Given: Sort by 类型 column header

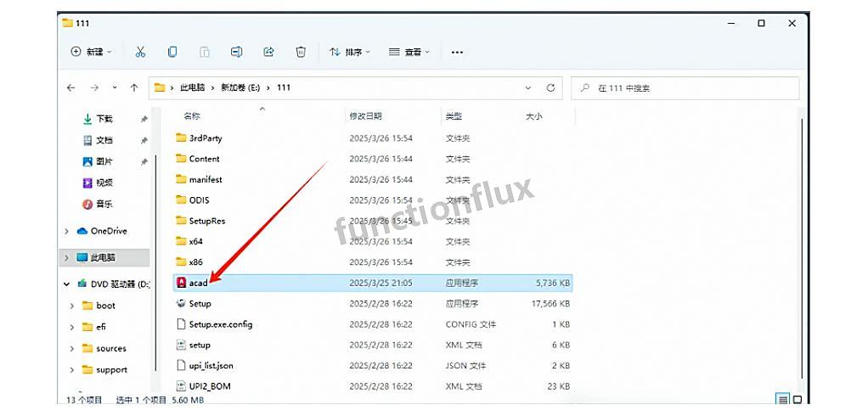Looking at the screenshot, I should pos(454,116).
